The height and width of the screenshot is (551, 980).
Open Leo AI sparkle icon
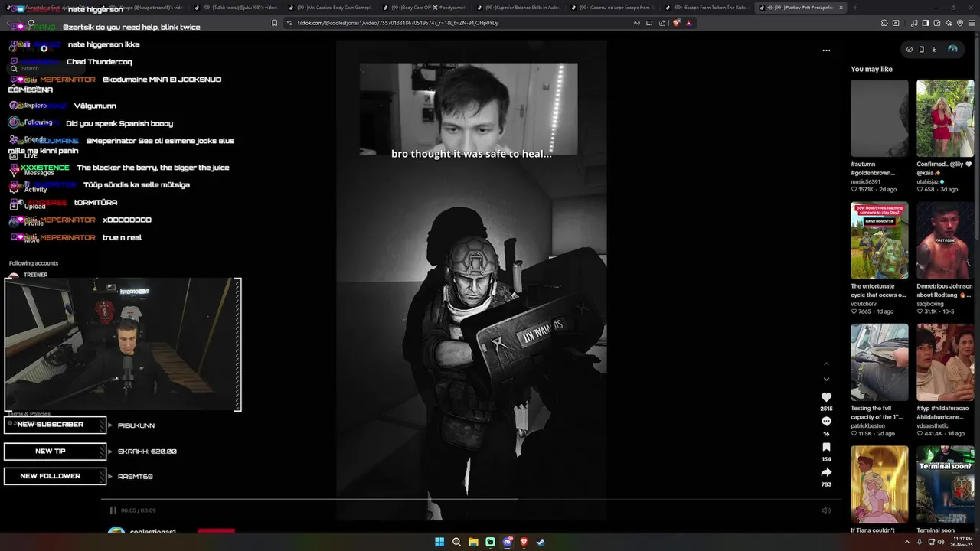(x=947, y=23)
